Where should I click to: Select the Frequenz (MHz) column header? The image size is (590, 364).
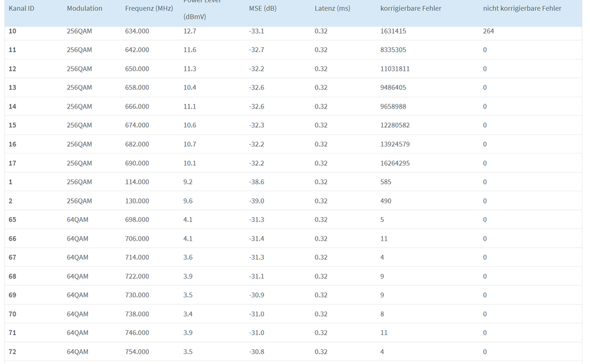click(149, 9)
